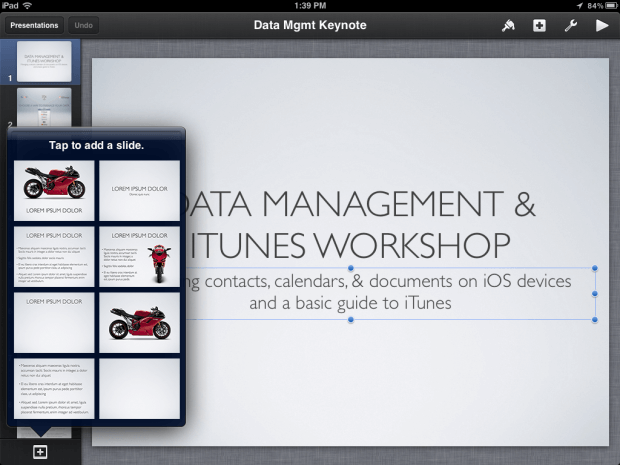This screenshot has width=620, height=465.
Task: Tap the Undo button
Action: [85, 25]
